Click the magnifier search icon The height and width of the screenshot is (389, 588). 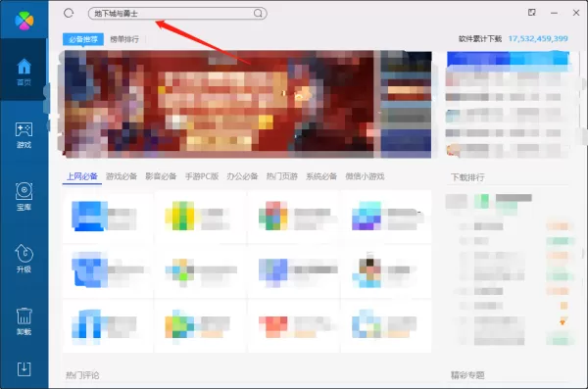click(258, 13)
